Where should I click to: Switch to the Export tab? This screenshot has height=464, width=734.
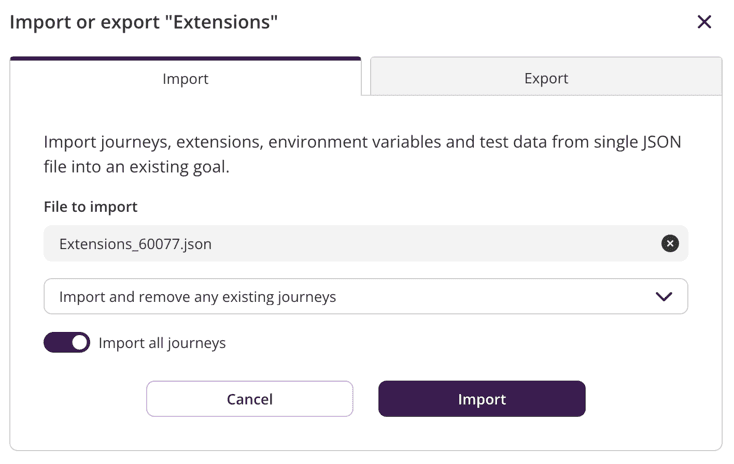coord(546,78)
